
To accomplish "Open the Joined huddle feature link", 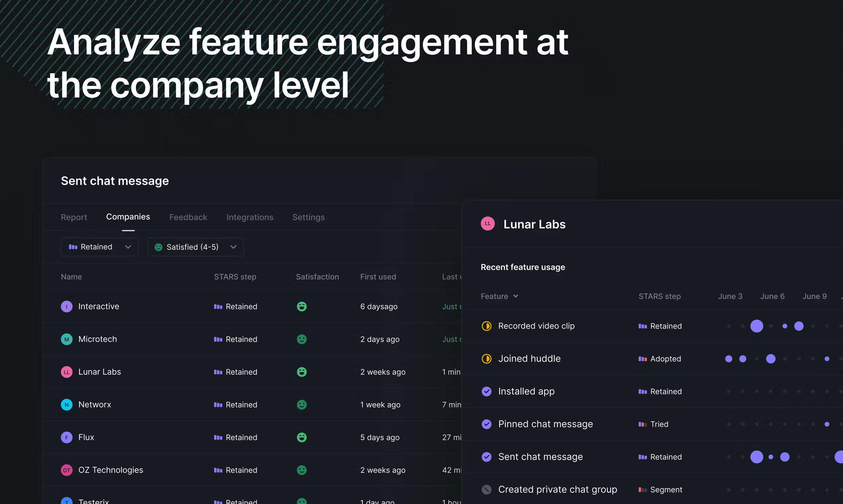I will point(529,359).
